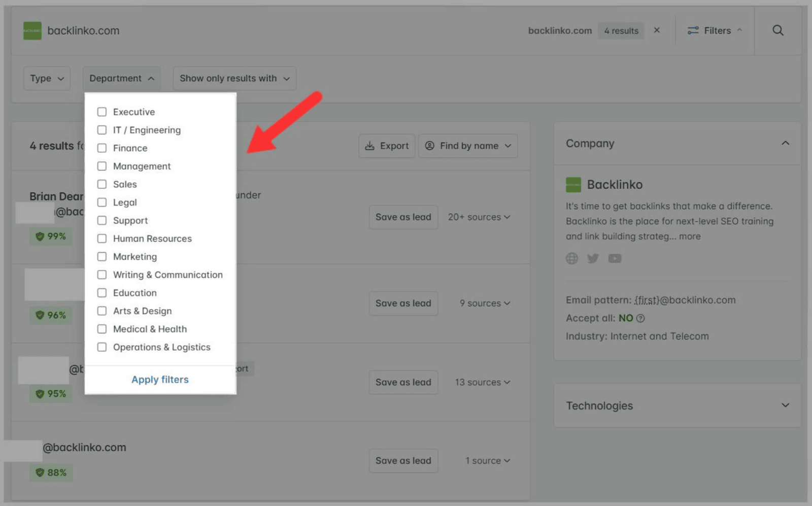The height and width of the screenshot is (506, 812).
Task: Click the Backlinko company name heading
Action: click(x=615, y=185)
